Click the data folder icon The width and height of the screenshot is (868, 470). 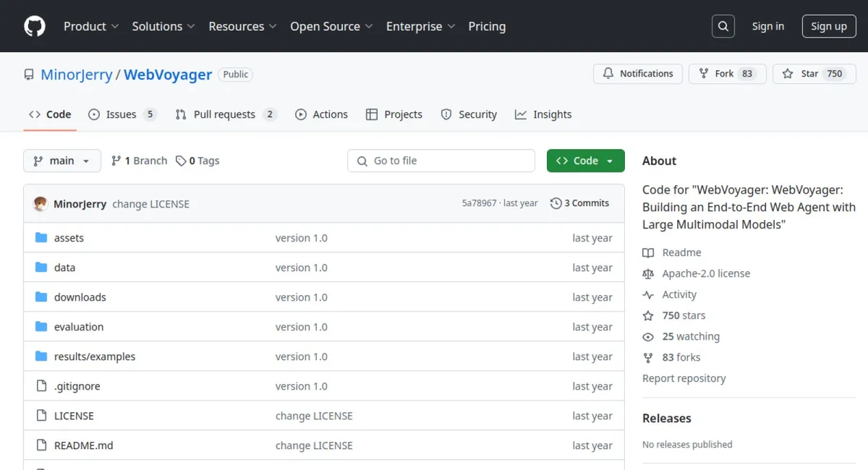tap(41, 268)
